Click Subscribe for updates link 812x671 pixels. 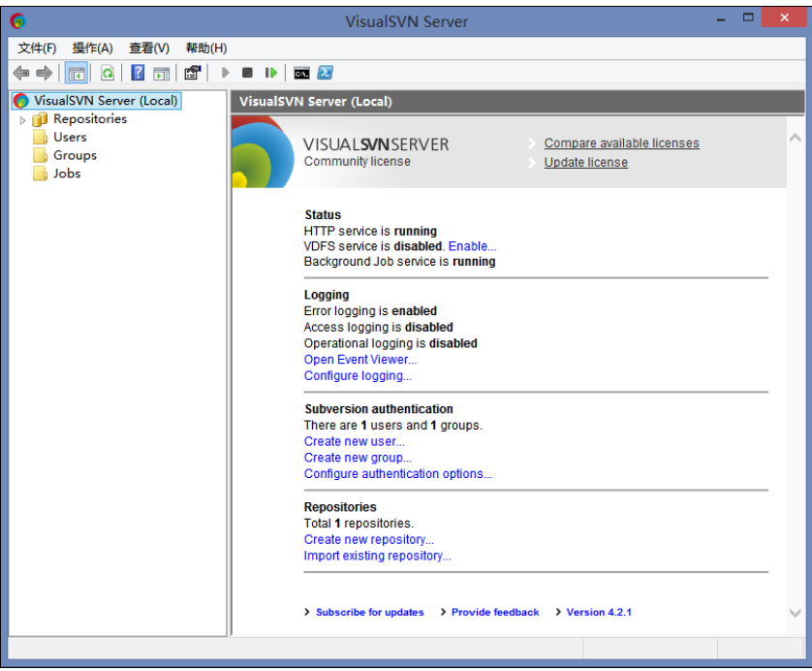370,612
